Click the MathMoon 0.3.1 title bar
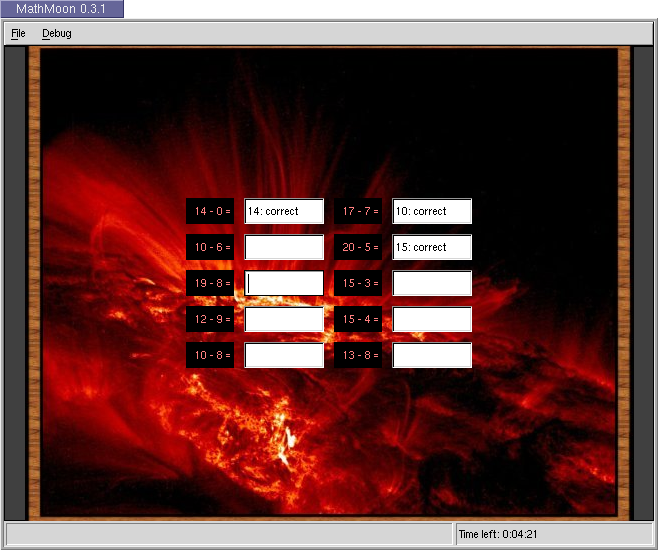The height and width of the screenshot is (550, 658). tap(62, 9)
